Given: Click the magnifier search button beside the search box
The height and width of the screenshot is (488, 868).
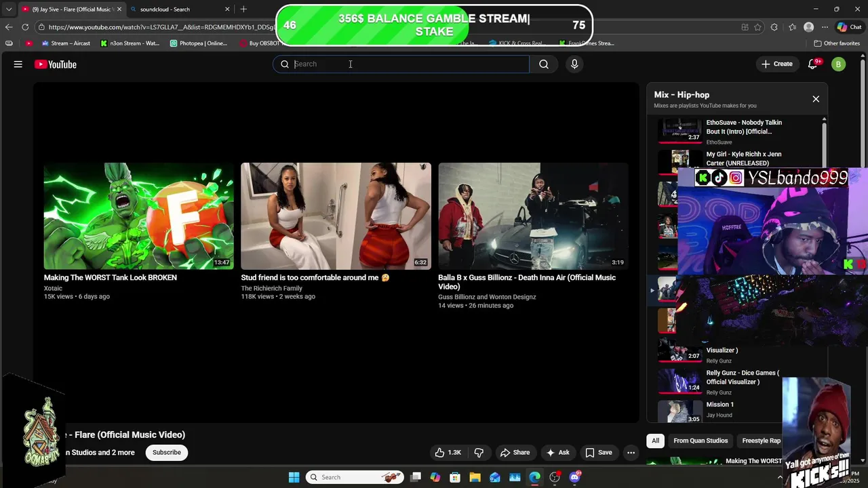Looking at the screenshot, I should coord(544,64).
